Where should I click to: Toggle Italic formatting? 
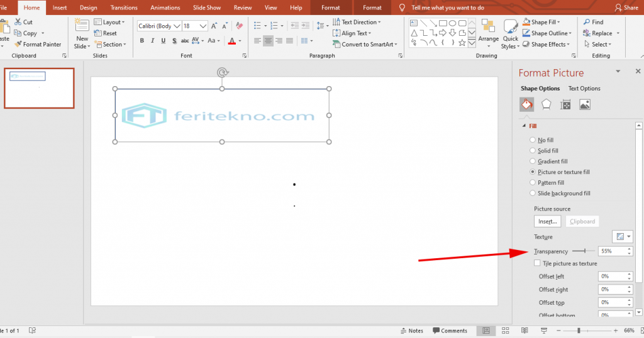[x=152, y=41]
